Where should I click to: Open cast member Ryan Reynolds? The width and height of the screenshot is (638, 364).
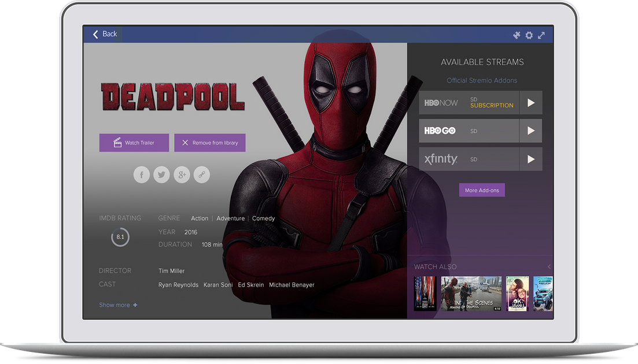point(178,285)
